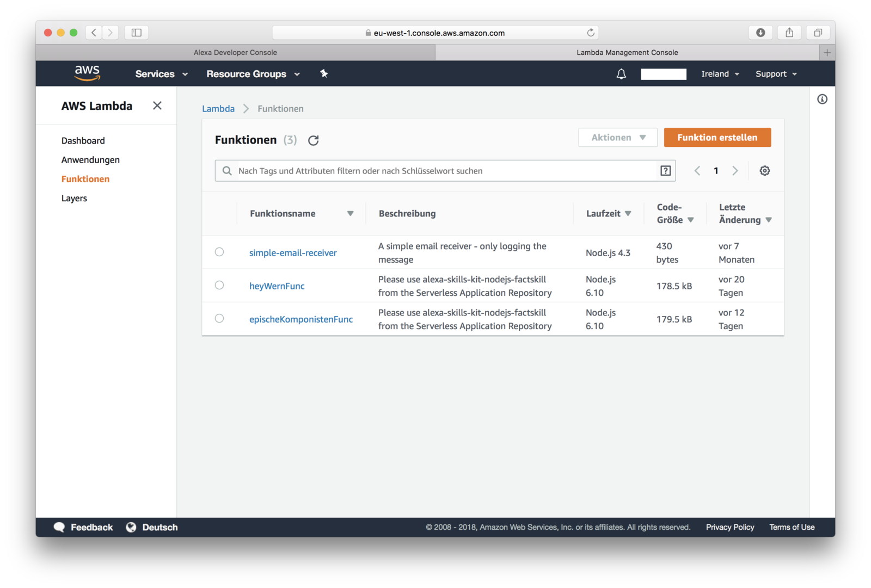
Task: Open simple-email-receiver function
Action: pos(293,253)
